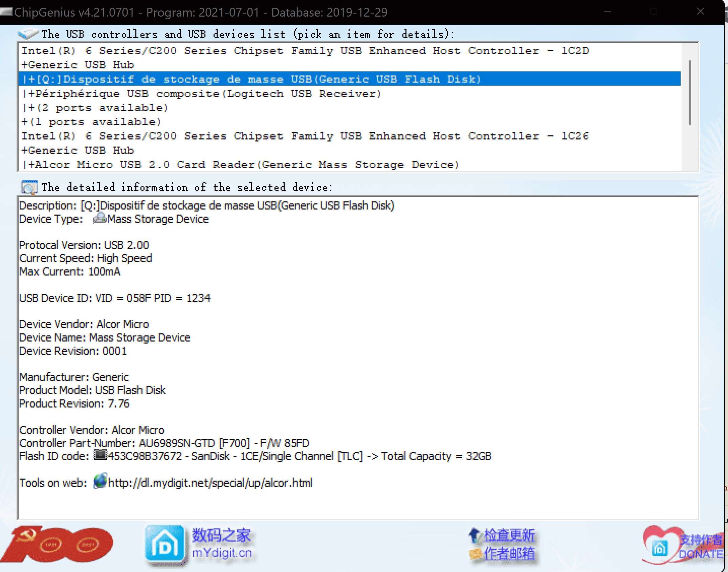
Task: Click the Mass Storage Device type icon
Action: pos(100,218)
